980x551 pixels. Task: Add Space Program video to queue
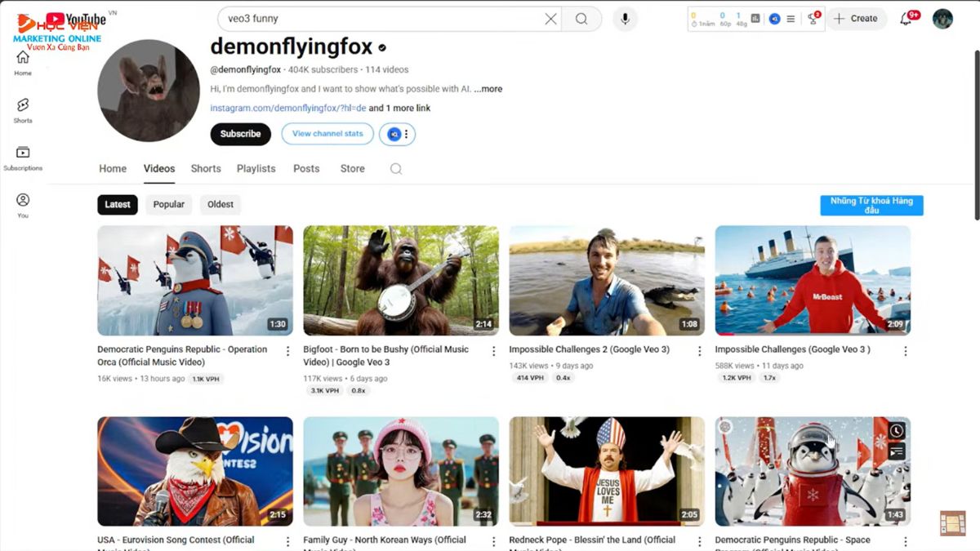click(x=897, y=451)
